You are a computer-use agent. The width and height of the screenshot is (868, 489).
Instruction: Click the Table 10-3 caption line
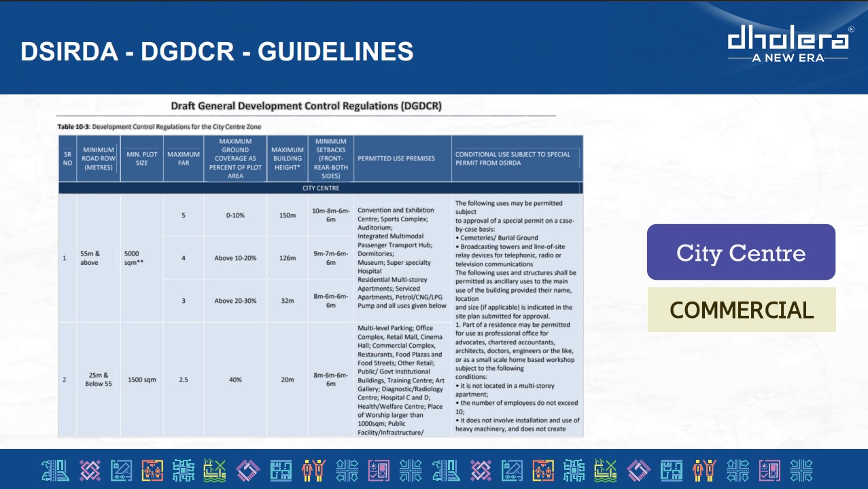(159, 127)
